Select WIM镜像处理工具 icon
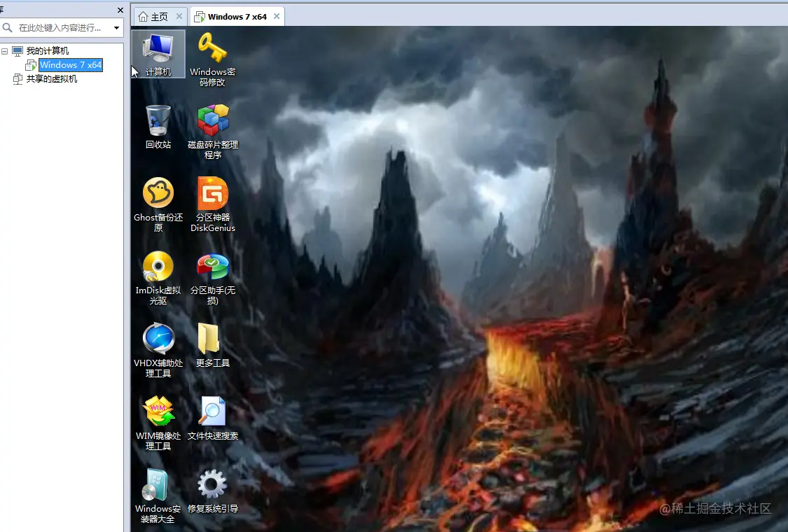 (158, 423)
